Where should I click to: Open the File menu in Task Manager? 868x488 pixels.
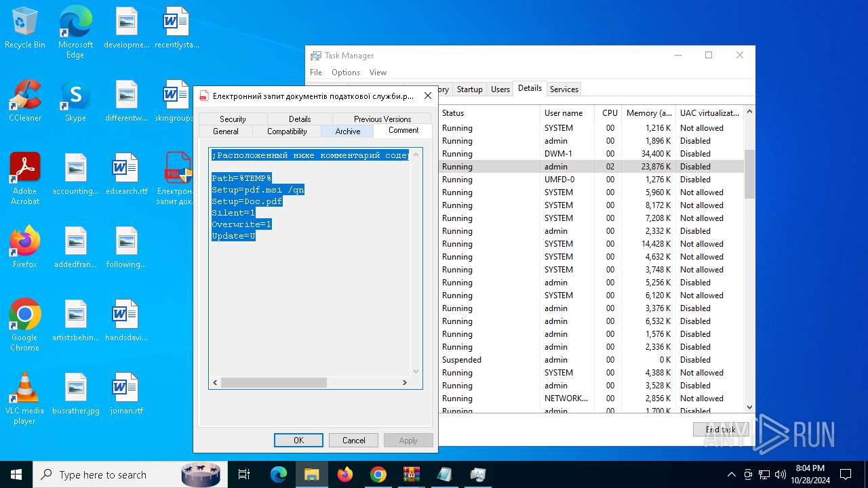coord(316,73)
